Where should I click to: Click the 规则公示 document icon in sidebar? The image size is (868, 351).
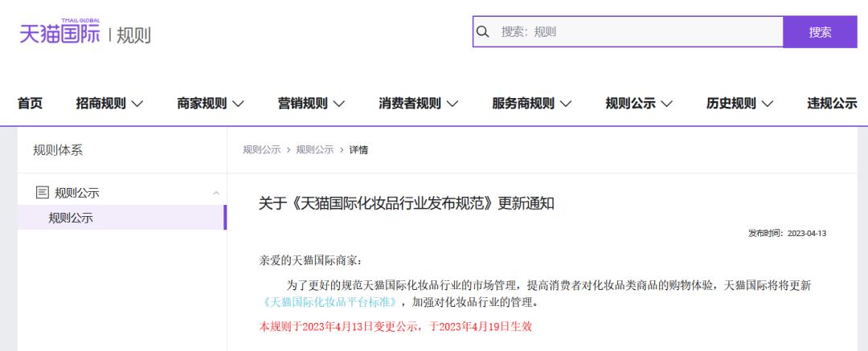click(42, 193)
